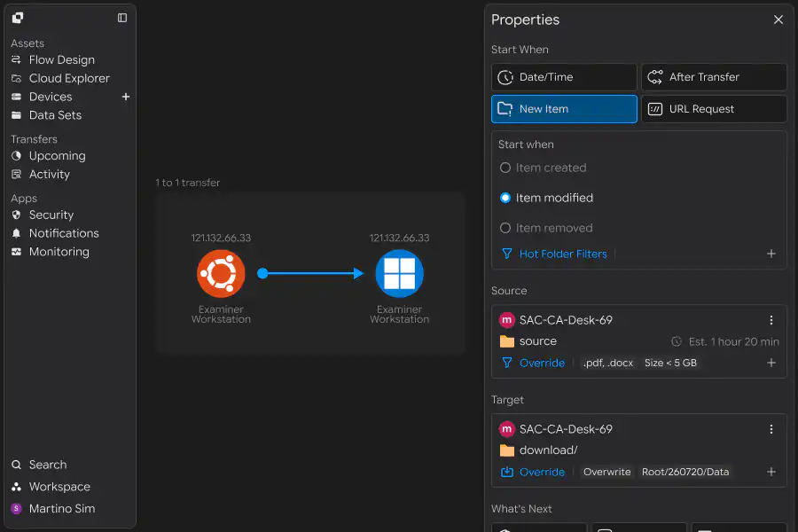Open Cloud Explorer in sidebar
Viewport: 798px width, 532px height.
(60, 78)
